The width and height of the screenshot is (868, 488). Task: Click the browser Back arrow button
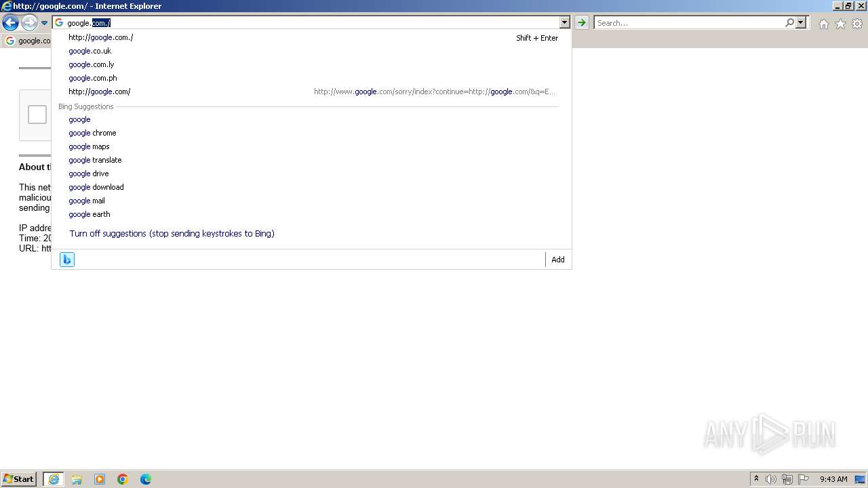[x=10, y=23]
